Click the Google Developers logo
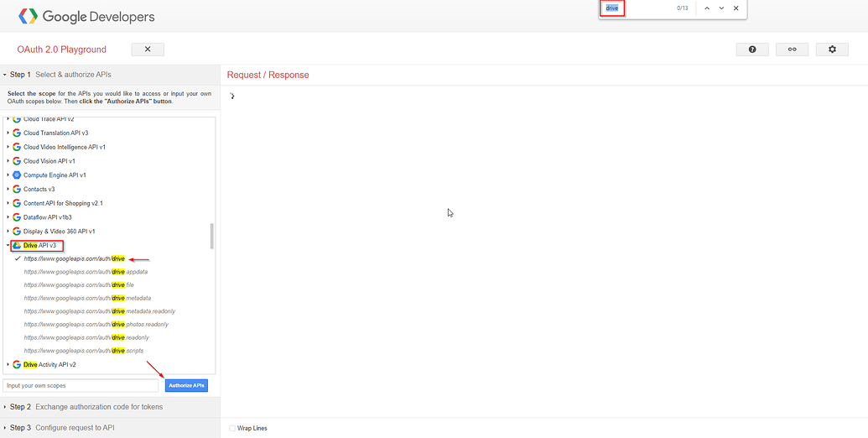This screenshot has height=438, width=868. [86, 17]
